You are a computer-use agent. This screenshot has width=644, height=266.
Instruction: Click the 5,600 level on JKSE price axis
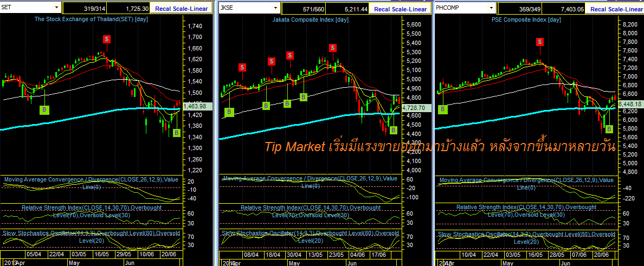(413, 25)
